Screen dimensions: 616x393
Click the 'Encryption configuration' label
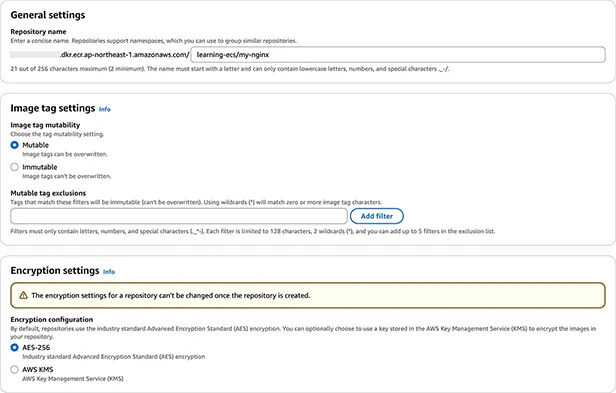[52, 320]
